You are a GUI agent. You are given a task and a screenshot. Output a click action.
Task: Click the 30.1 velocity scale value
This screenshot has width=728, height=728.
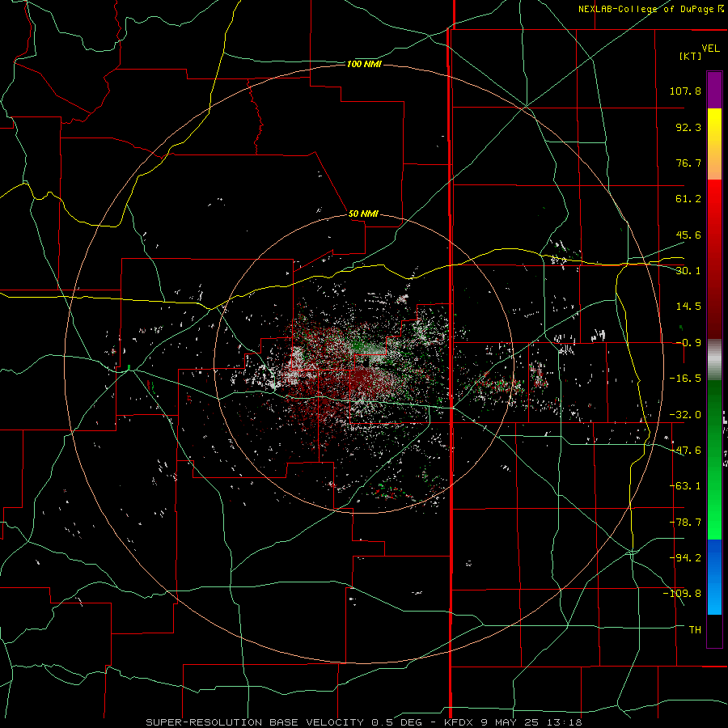688,271
